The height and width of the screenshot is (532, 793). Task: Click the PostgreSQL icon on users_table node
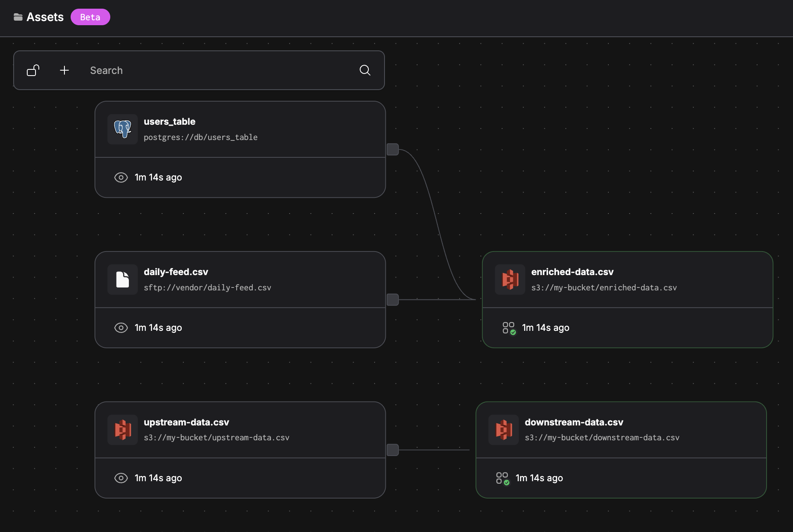tap(122, 129)
